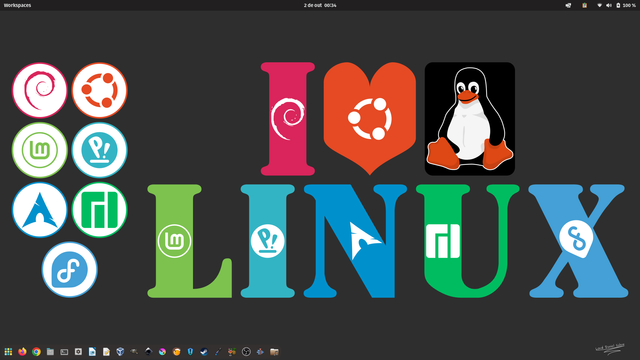Launch Inkscape from the dock
The width and height of the screenshot is (640, 360).
(148, 351)
